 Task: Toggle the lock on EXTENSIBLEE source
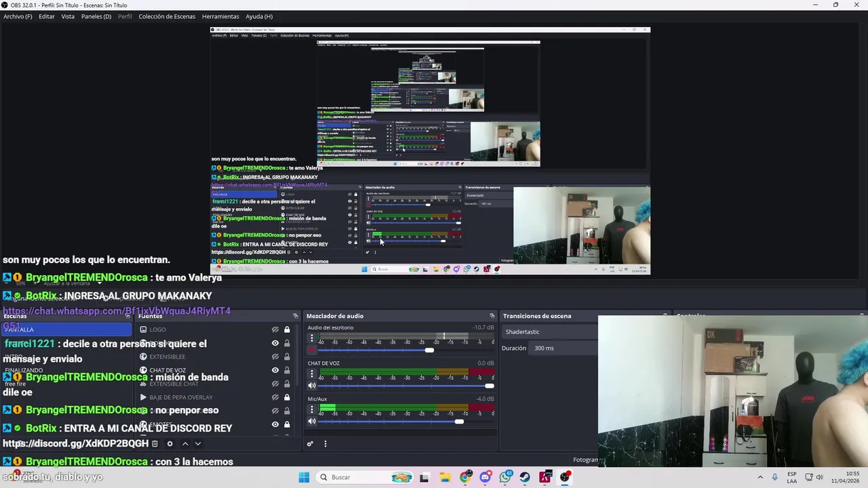click(x=287, y=357)
